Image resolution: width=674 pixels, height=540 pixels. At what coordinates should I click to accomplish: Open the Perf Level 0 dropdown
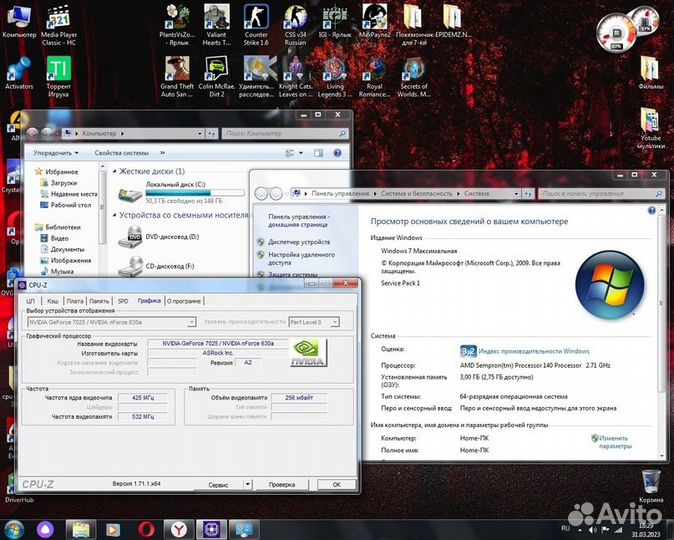334,322
